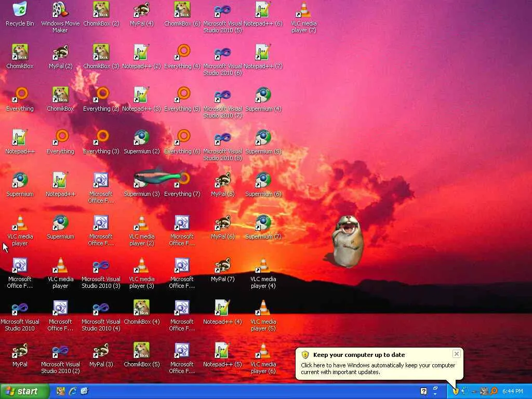Click the third Quick Launch icon
Viewport: 532px width, 399px height.
[x=85, y=391]
